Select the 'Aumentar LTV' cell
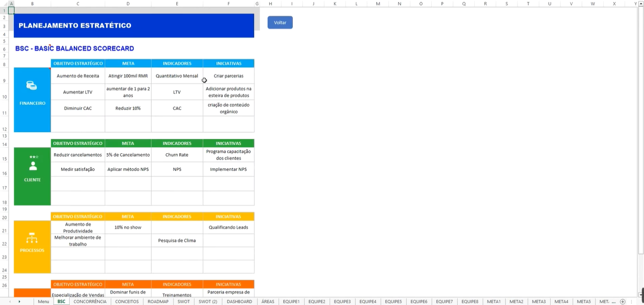The image size is (644, 305). click(78, 92)
